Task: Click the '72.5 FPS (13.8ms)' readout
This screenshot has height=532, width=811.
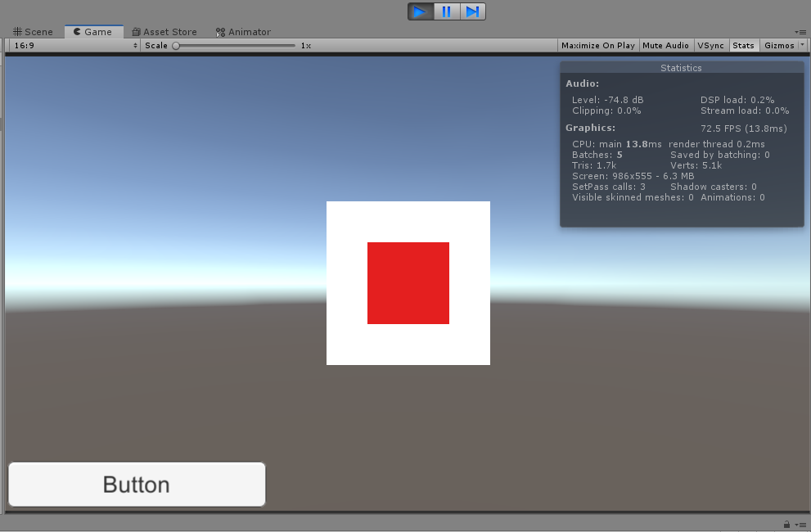Action: pos(744,128)
